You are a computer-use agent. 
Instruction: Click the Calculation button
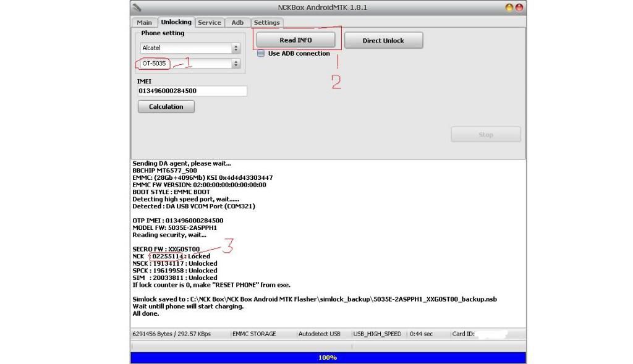coord(166,107)
